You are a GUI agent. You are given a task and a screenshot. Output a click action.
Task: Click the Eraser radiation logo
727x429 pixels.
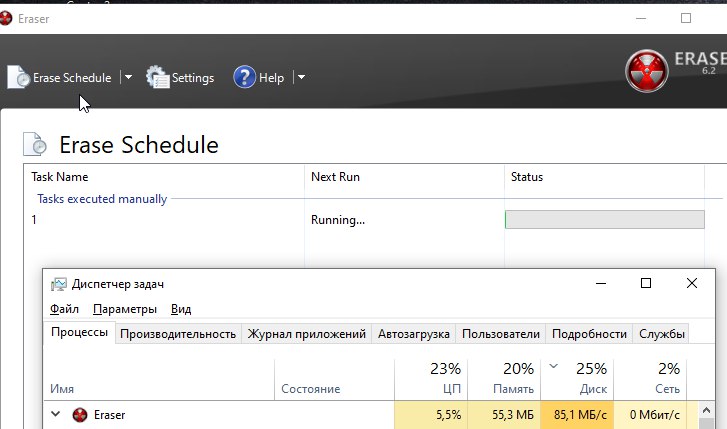coord(647,71)
